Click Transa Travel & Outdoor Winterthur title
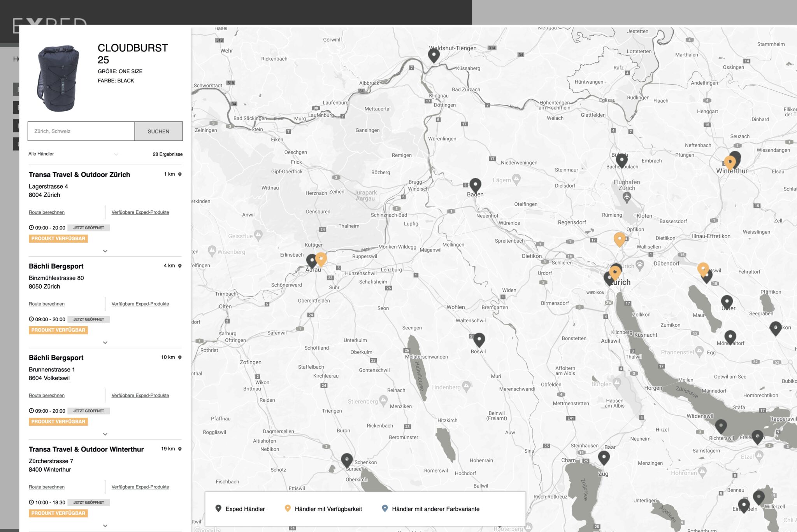This screenshot has width=797, height=532. tap(86, 450)
